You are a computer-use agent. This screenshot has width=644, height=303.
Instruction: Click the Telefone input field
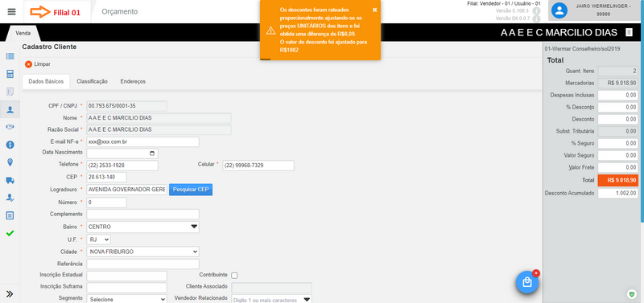tap(122, 166)
